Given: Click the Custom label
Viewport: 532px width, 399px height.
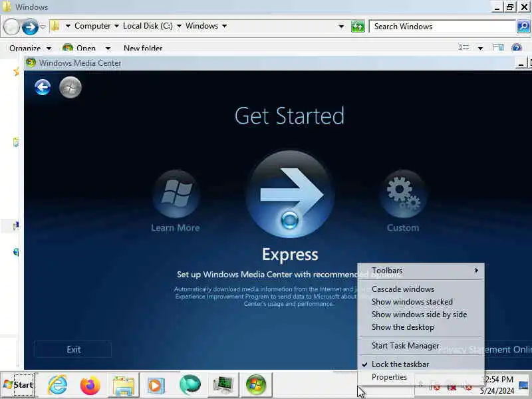Looking at the screenshot, I should 403,227.
